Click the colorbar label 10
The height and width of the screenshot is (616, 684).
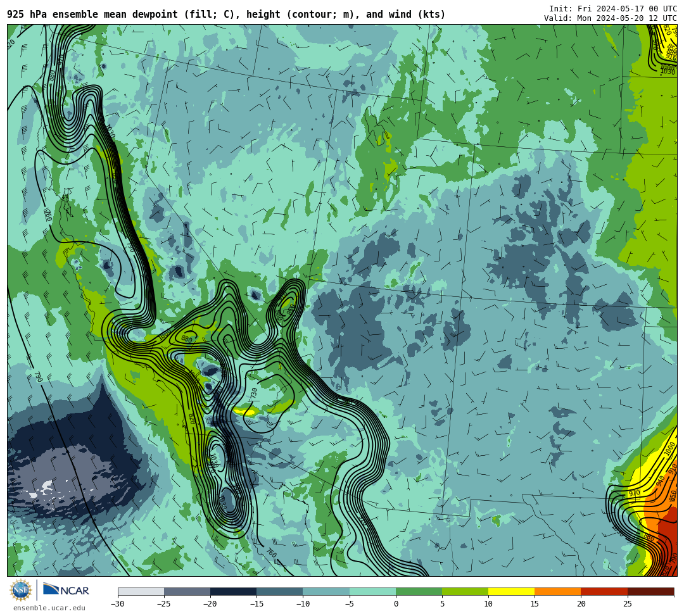488,604
